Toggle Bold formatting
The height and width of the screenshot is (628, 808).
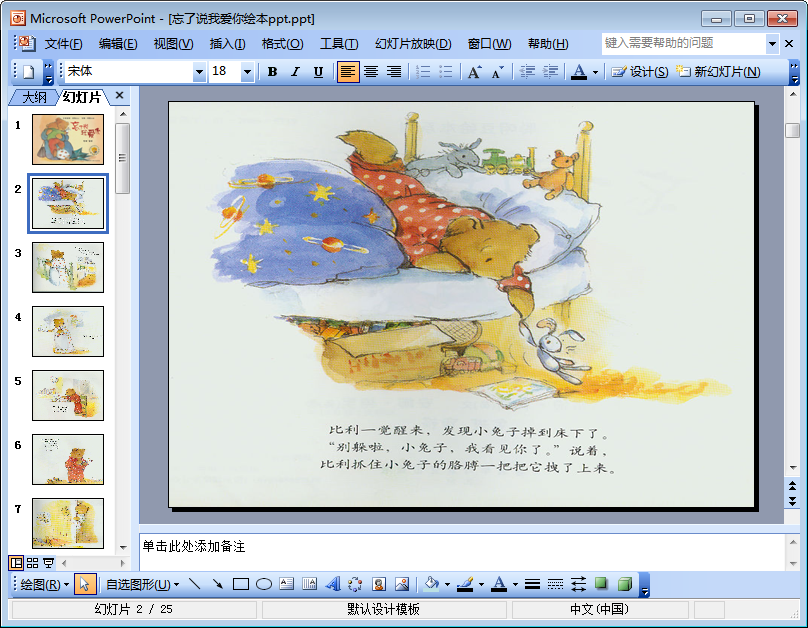coord(273,72)
